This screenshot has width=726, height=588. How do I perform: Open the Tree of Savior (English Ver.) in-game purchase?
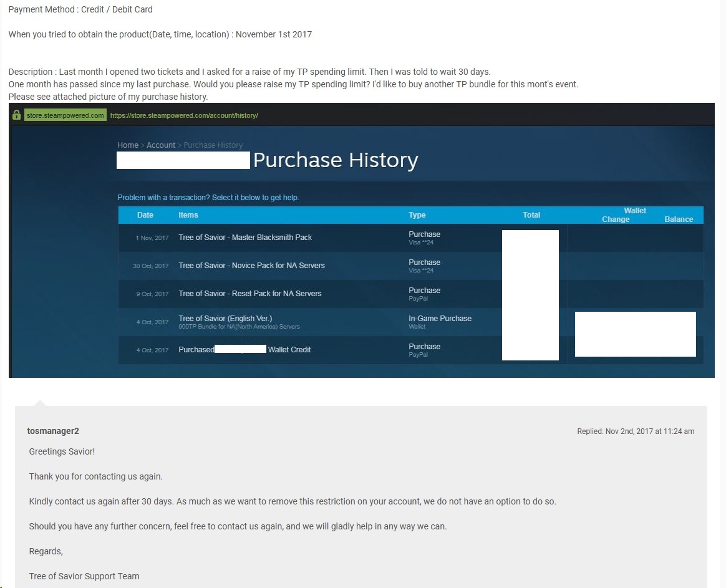[225, 319]
